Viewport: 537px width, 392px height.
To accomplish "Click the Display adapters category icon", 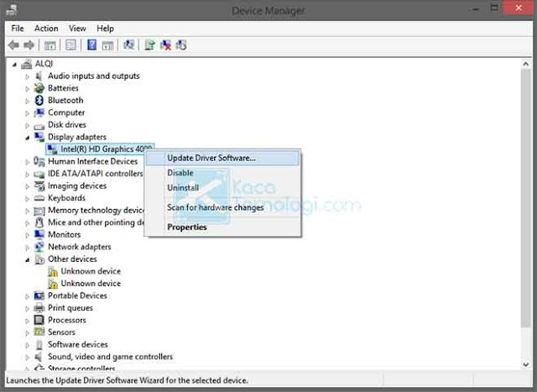I will pos(39,137).
